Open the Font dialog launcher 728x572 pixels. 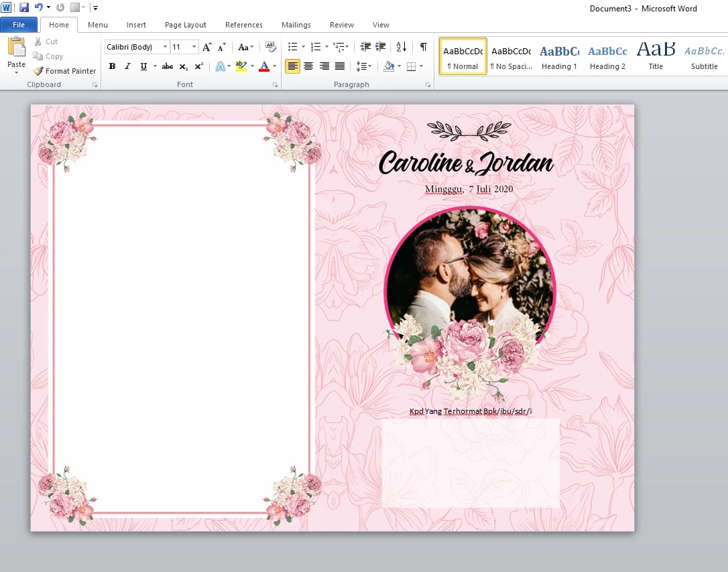pyautogui.click(x=275, y=85)
